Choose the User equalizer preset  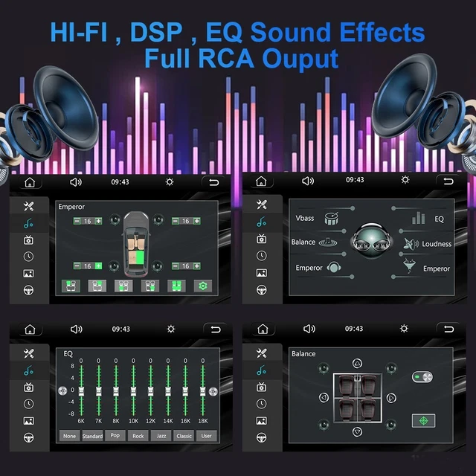tap(207, 436)
